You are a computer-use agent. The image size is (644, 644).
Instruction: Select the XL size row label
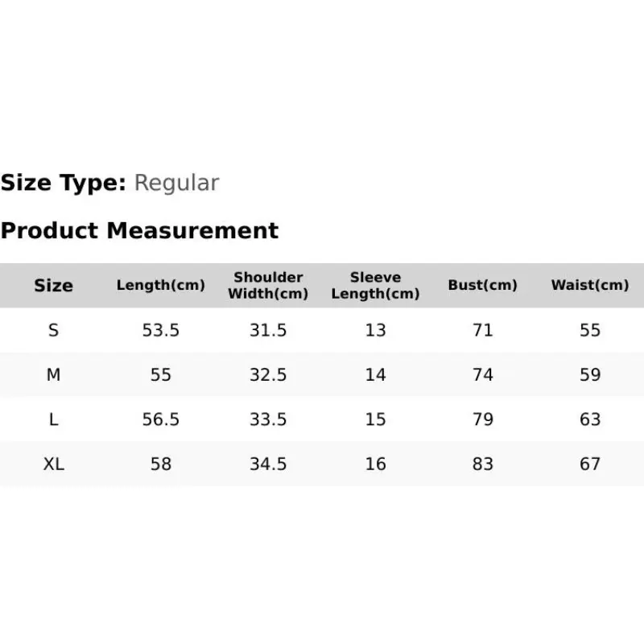point(53,464)
